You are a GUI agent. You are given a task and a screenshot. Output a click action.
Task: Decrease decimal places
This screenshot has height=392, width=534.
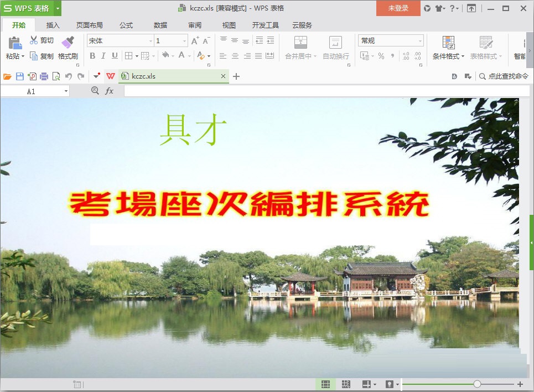tap(418, 56)
